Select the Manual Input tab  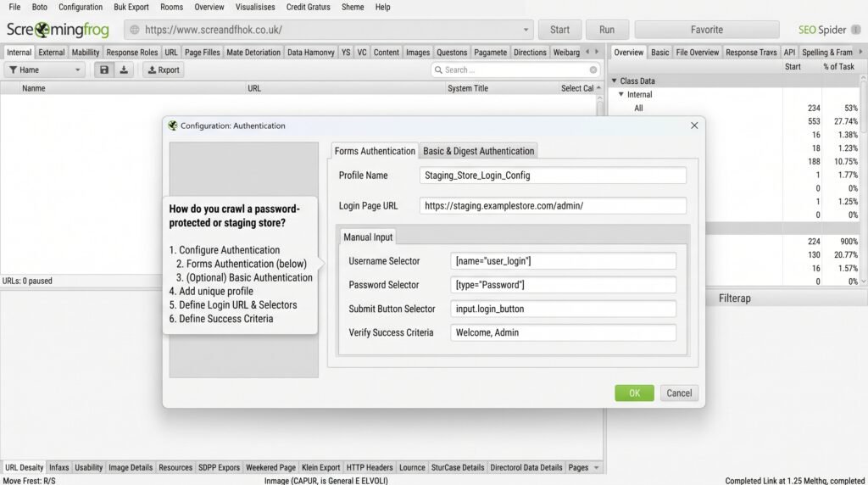(x=368, y=237)
